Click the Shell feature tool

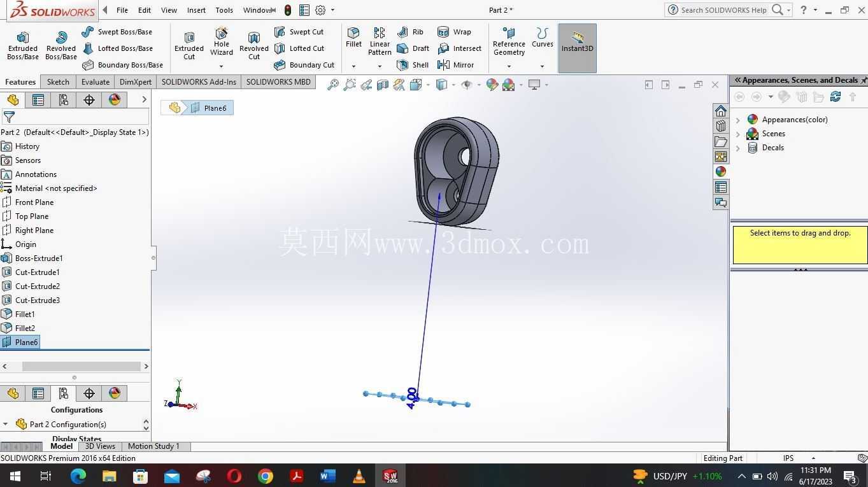point(413,65)
